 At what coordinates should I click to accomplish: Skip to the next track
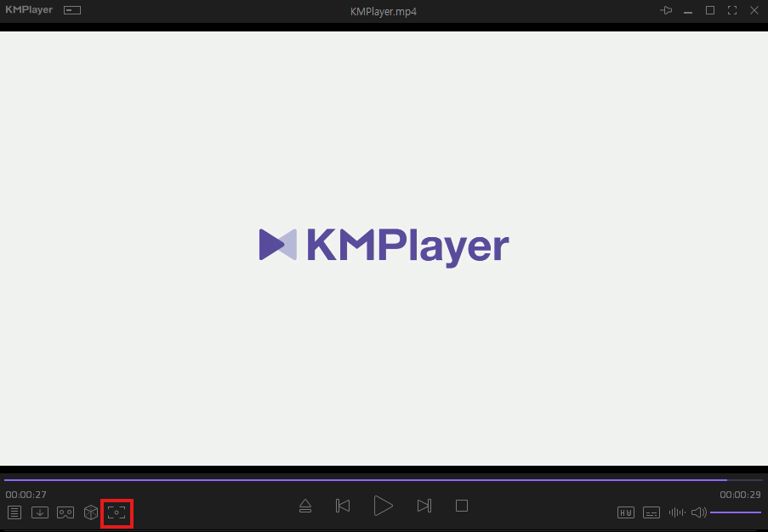[x=424, y=506]
